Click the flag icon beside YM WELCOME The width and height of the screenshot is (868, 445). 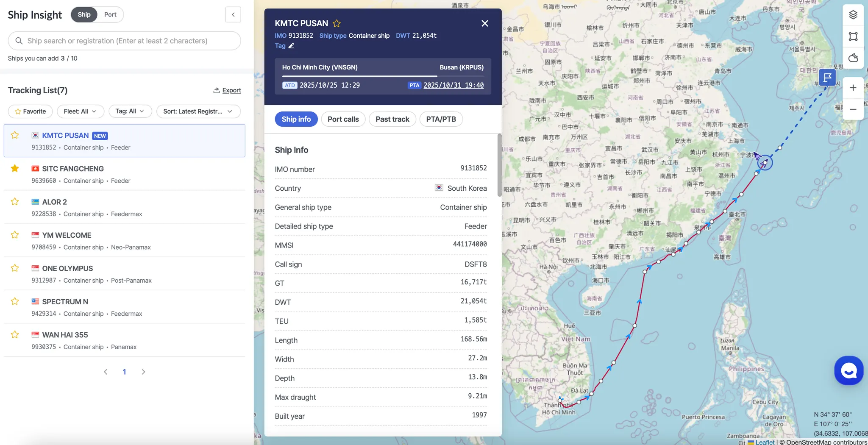click(x=35, y=235)
